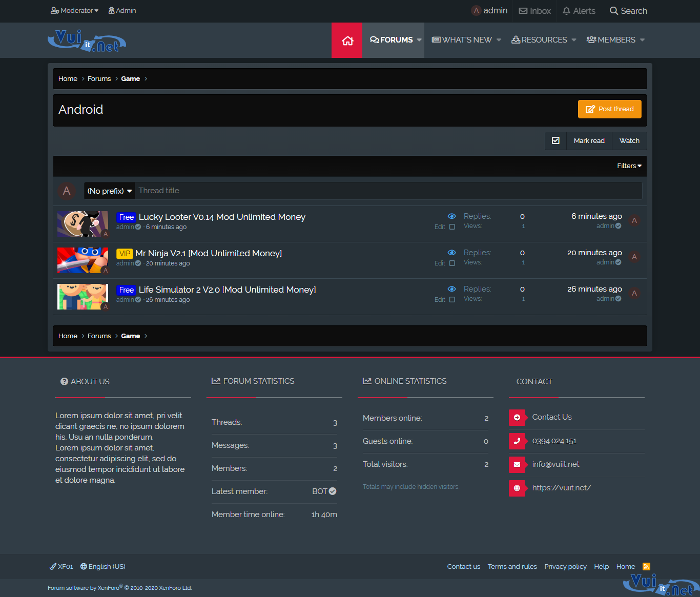Click last-poster avatar in Life Simulator row
700x597 pixels.
point(634,294)
